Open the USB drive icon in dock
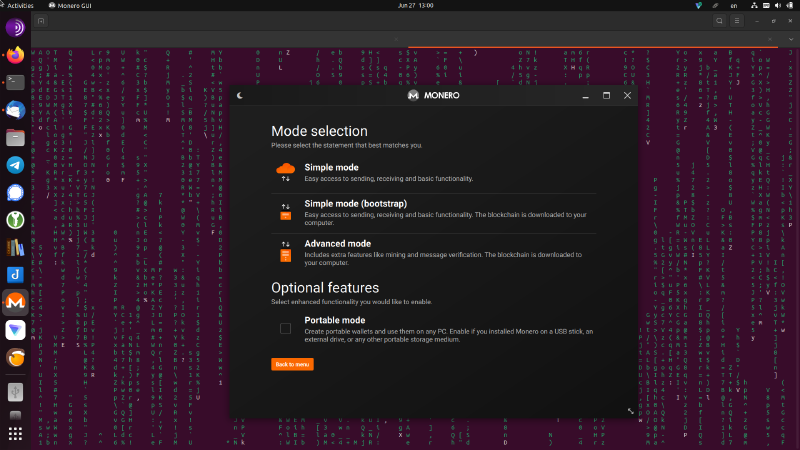The image size is (800, 450). tap(15, 392)
